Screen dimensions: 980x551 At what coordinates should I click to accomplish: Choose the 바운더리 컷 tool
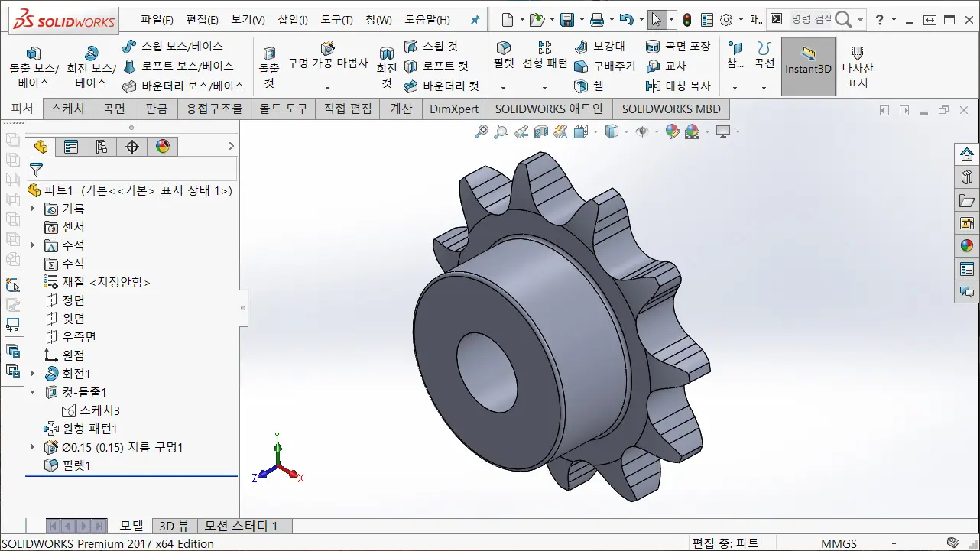(441, 86)
